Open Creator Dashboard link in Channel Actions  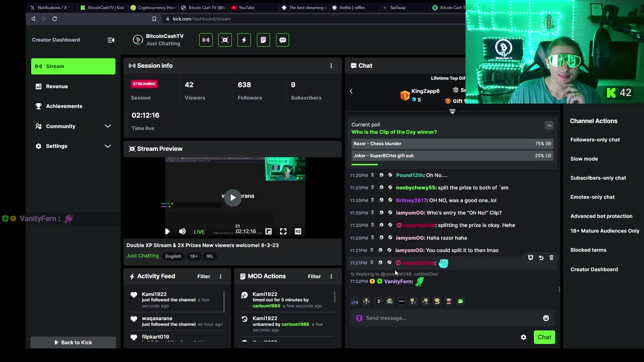pos(594,269)
